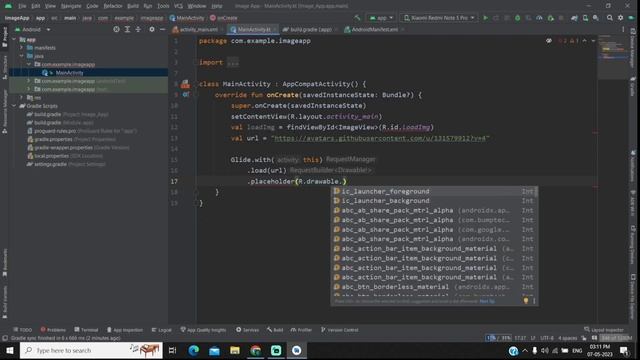Sync project with Gradle files elephant icon
640x360 pixels.
[574, 18]
